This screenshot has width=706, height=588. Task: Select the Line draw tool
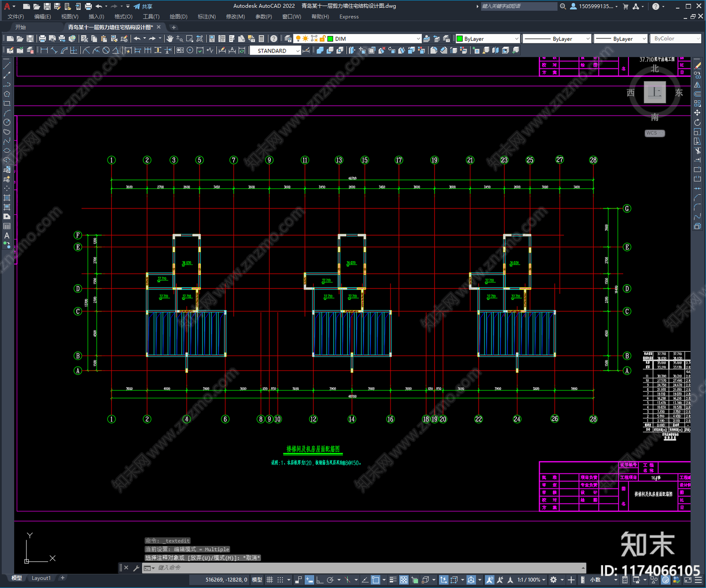(x=7, y=65)
